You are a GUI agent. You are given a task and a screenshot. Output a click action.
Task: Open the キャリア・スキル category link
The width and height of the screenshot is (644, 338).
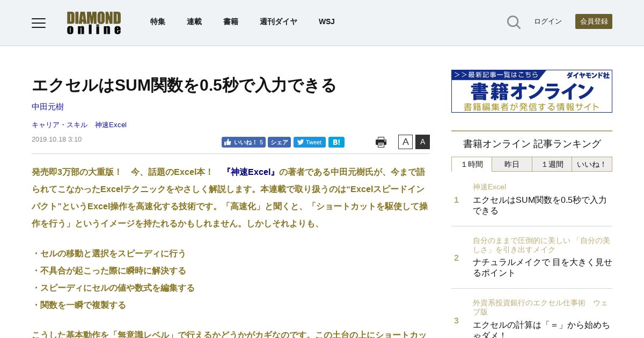click(x=60, y=125)
